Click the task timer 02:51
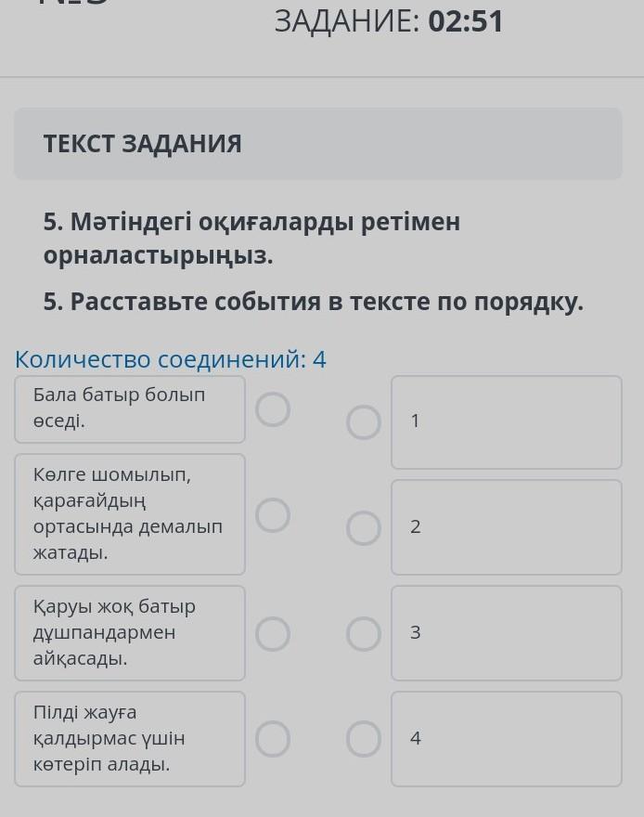The height and width of the screenshot is (817, 644). [465, 21]
